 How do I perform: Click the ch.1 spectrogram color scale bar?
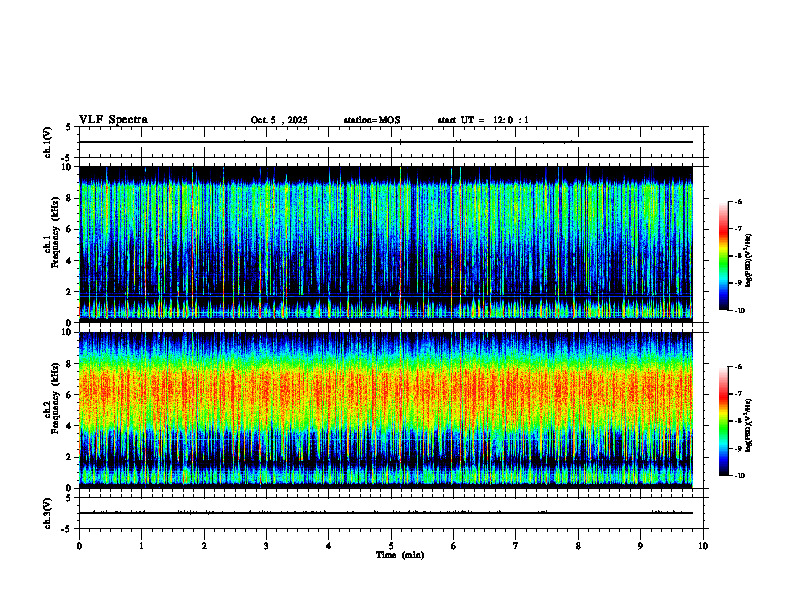click(723, 256)
